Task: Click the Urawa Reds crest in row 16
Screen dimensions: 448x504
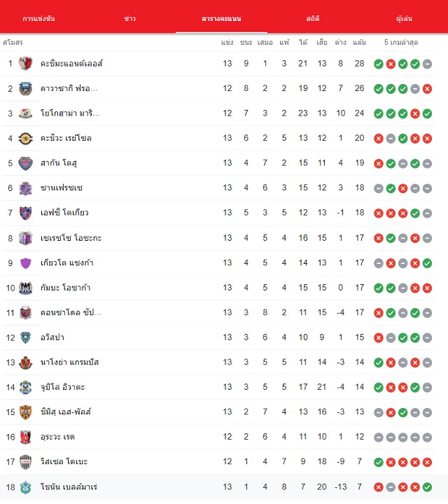Action: point(25,437)
